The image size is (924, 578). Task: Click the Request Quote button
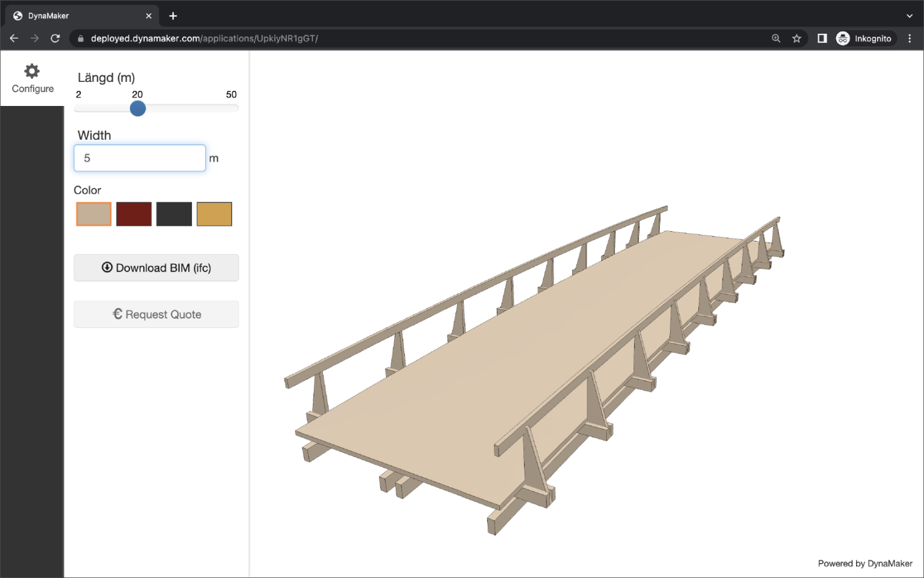[156, 314]
